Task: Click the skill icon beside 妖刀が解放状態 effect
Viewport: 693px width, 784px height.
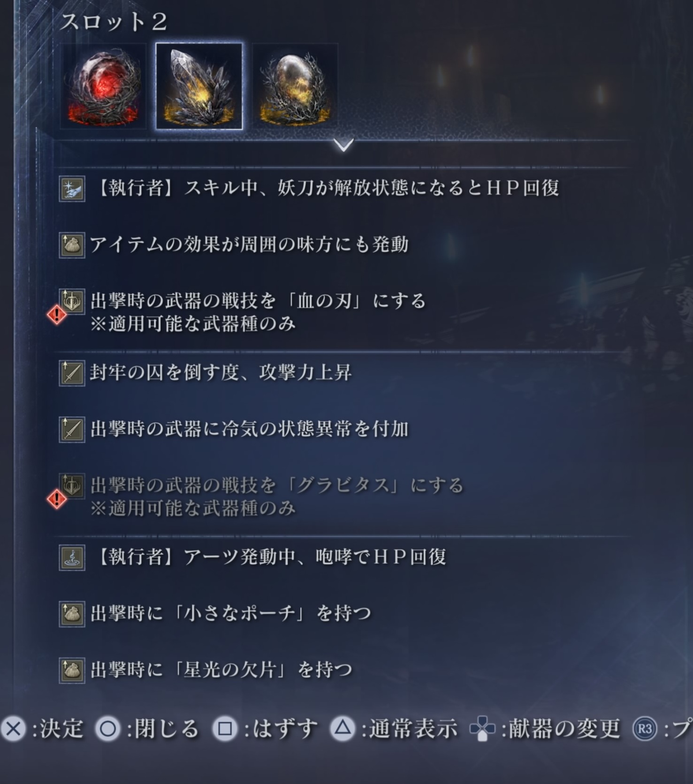Action: tap(72, 188)
